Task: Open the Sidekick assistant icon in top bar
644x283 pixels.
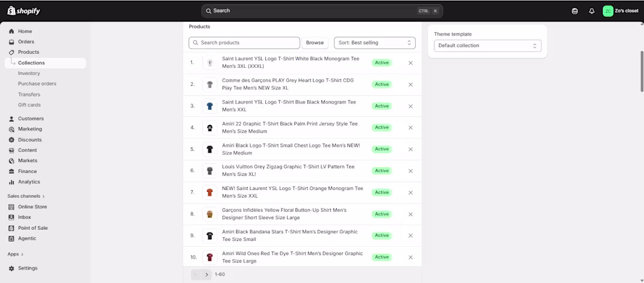Action: coord(574,11)
